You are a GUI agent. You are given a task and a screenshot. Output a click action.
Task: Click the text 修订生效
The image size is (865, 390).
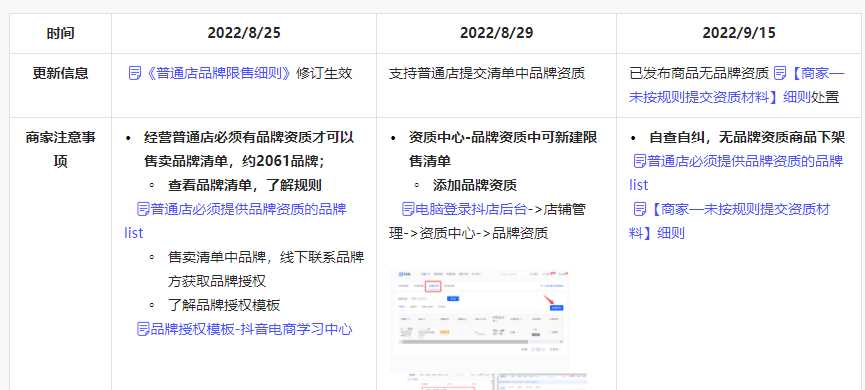324,73
